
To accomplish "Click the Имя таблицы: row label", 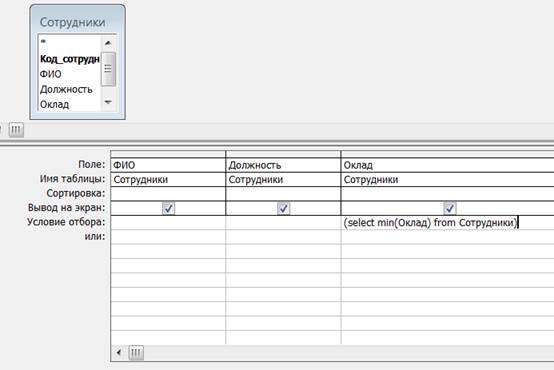I will click(x=72, y=179).
